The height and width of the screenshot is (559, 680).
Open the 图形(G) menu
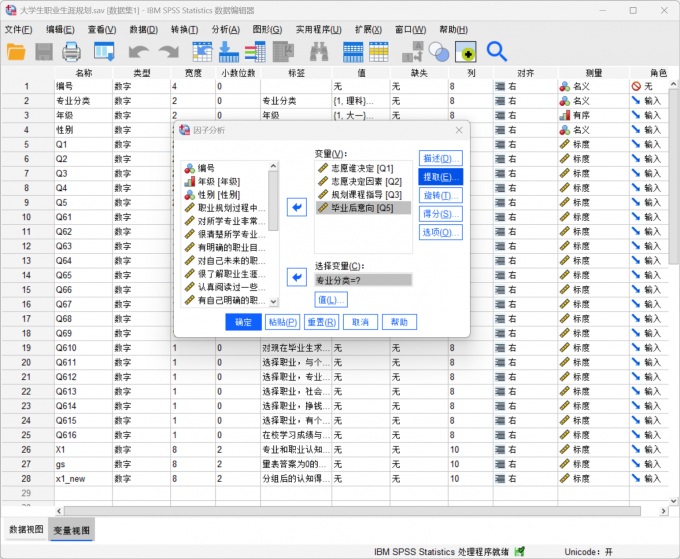[267, 29]
